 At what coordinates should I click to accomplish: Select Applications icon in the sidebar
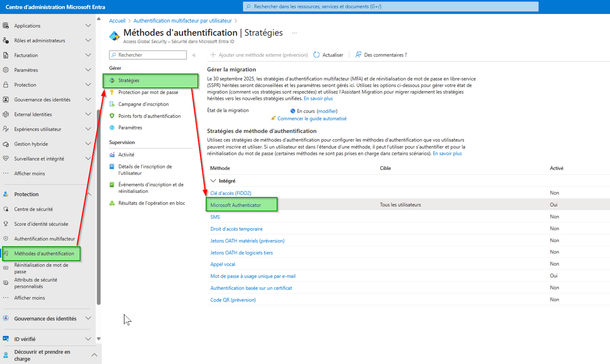point(6,25)
